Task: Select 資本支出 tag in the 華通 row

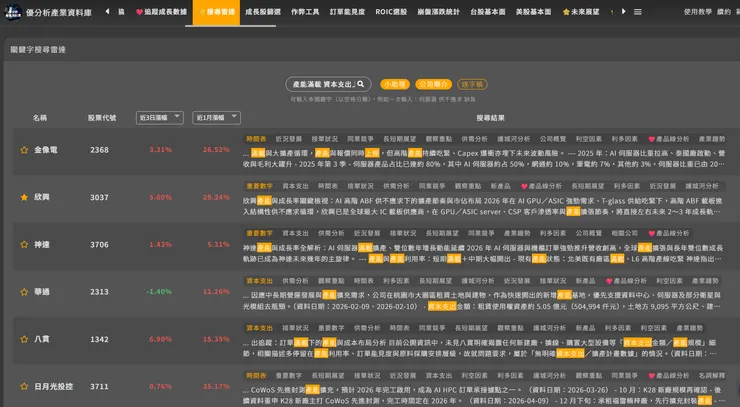Action: [259, 280]
